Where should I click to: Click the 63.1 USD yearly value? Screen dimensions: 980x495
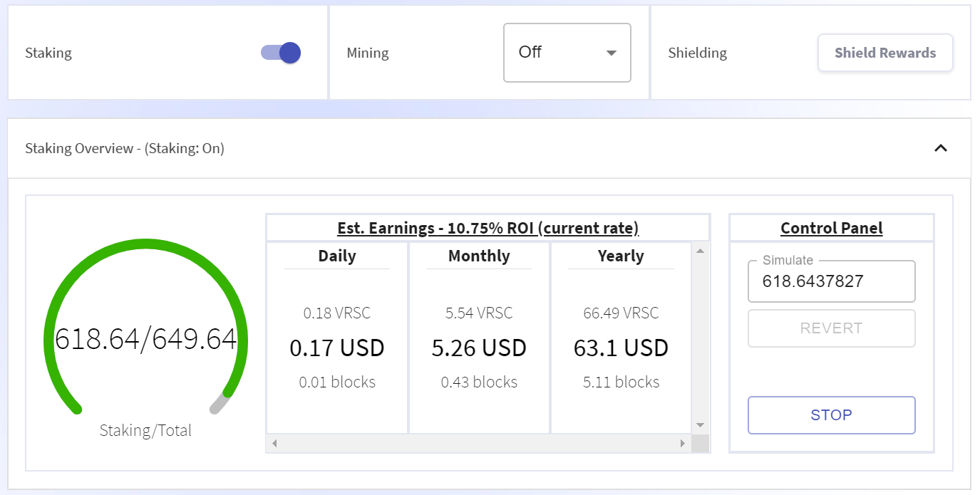pos(621,348)
